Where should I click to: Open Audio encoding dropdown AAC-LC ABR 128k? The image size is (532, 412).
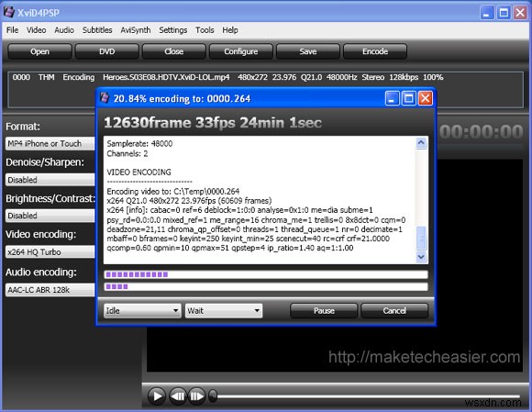click(x=50, y=290)
